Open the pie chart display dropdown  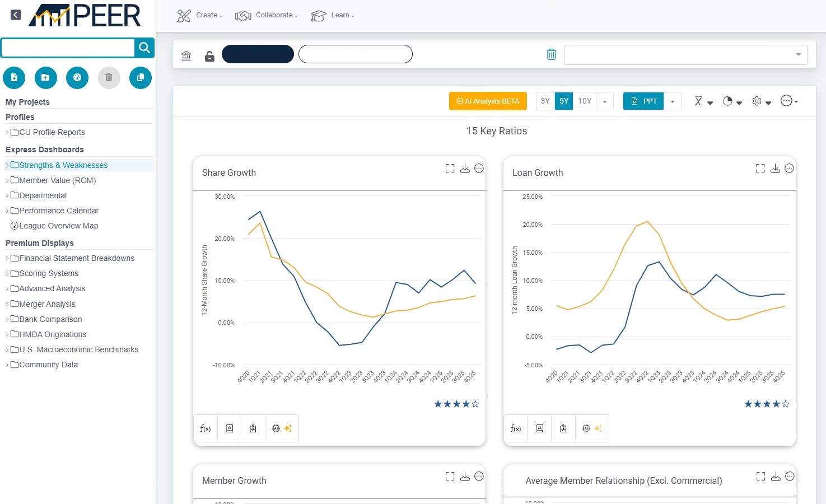point(732,101)
